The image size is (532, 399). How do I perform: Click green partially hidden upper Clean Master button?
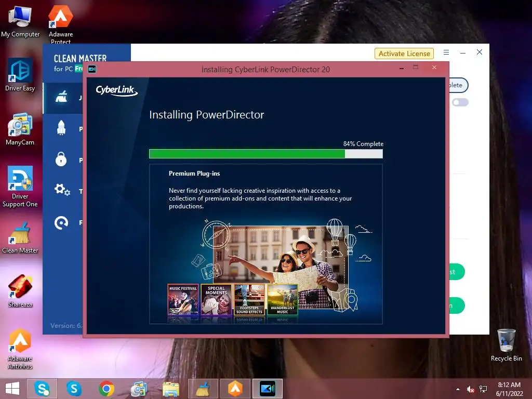pyautogui.click(x=457, y=272)
